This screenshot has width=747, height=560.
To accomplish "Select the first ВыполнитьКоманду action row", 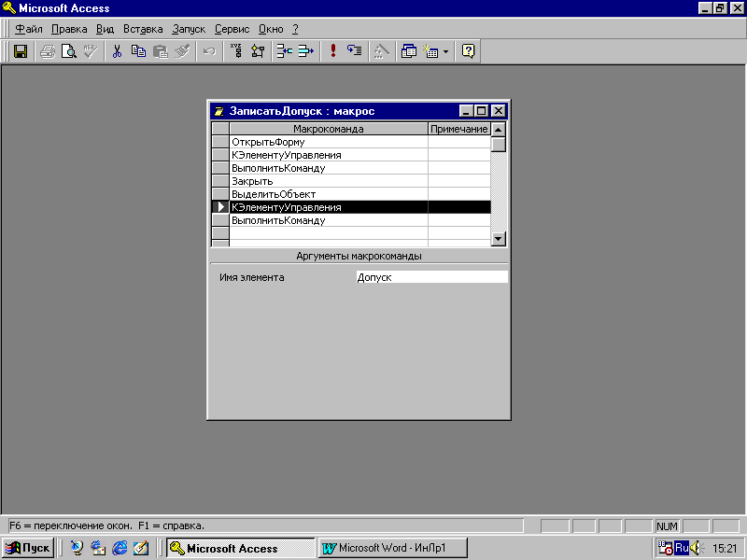I will point(329,168).
